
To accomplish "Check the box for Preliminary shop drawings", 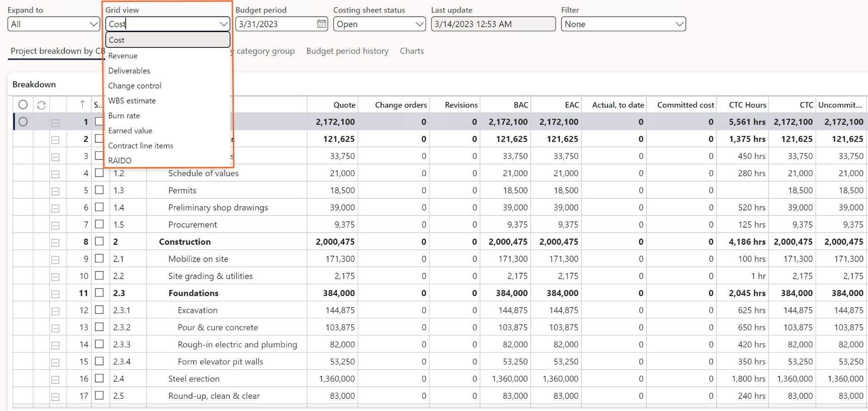I will click(x=99, y=207).
